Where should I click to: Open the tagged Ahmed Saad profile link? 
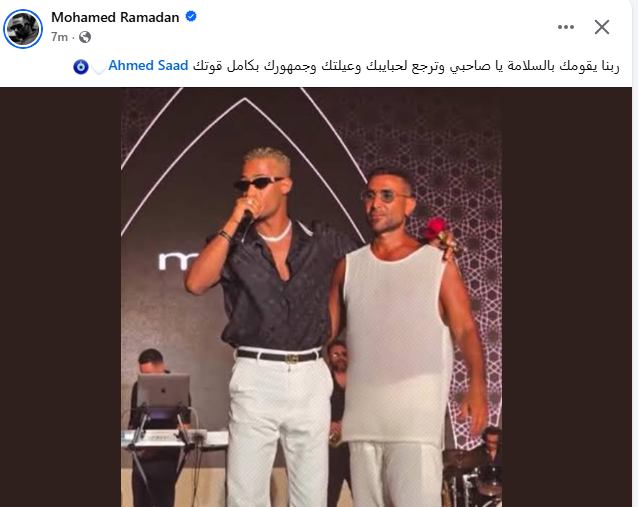point(148,66)
